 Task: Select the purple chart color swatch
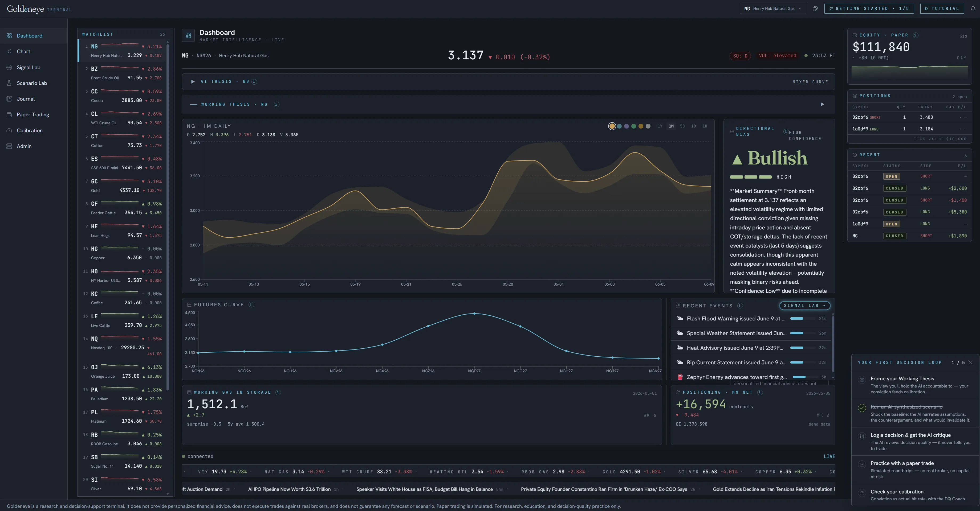(627, 126)
